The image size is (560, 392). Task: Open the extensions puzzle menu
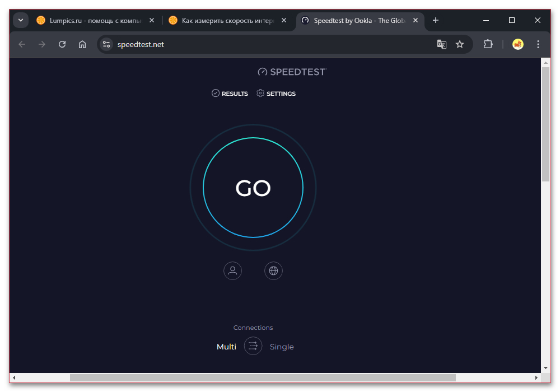click(x=488, y=44)
